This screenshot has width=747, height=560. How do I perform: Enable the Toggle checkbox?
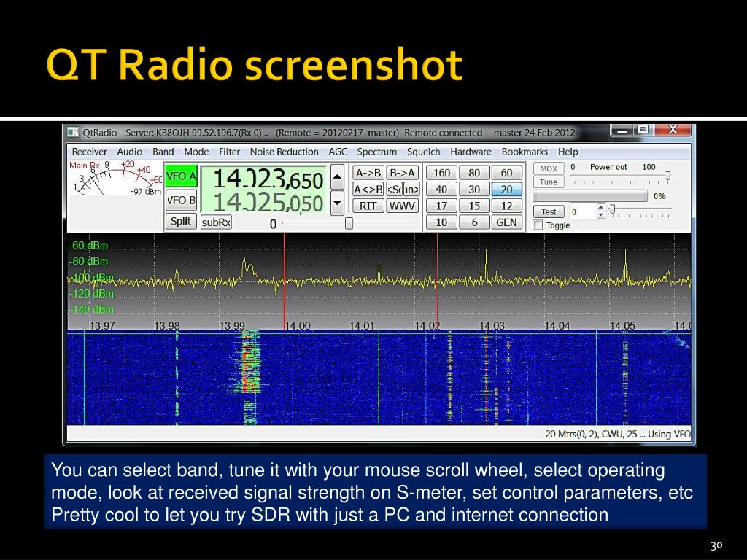click(538, 225)
